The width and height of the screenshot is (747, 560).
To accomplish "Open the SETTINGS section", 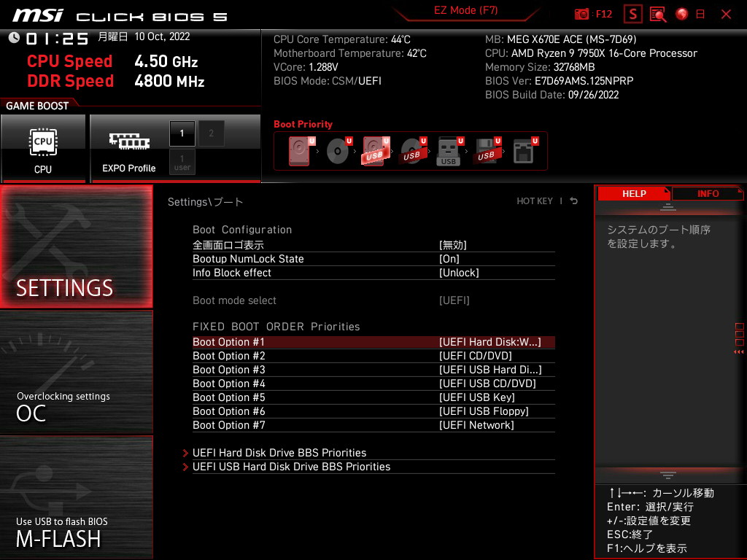I will pyautogui.click(x=76, y=246).
